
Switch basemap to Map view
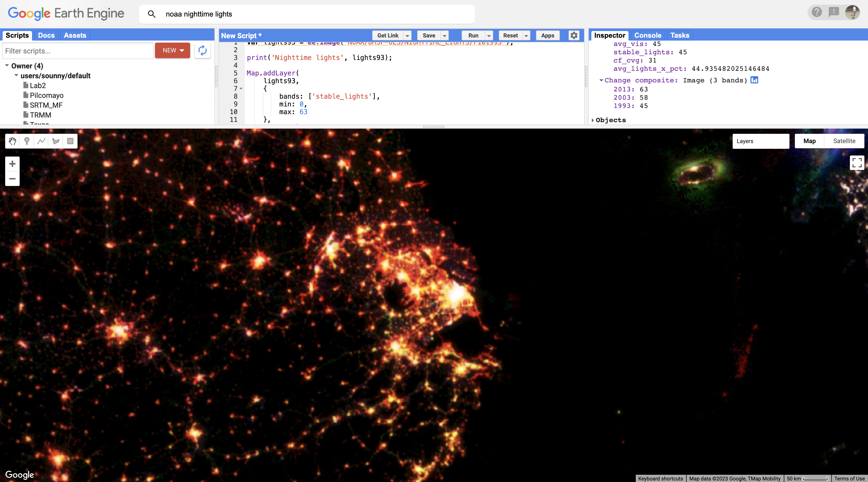tap(809, 141)
